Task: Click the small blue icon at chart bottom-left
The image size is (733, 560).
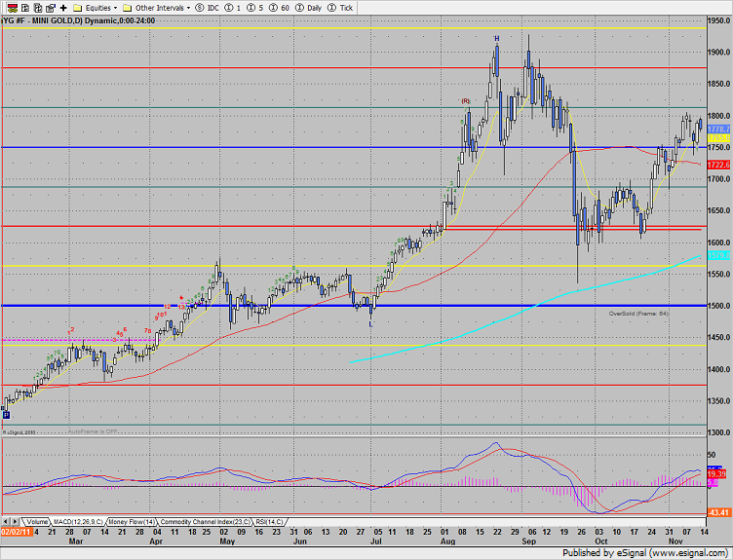Action: (x=6, y=415)
